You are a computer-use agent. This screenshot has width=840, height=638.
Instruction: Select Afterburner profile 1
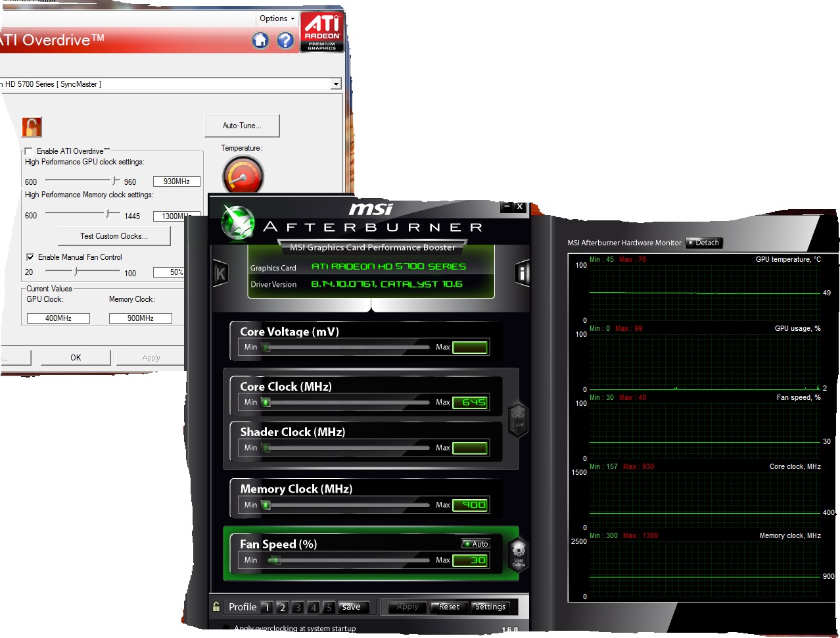coord(267,607)
